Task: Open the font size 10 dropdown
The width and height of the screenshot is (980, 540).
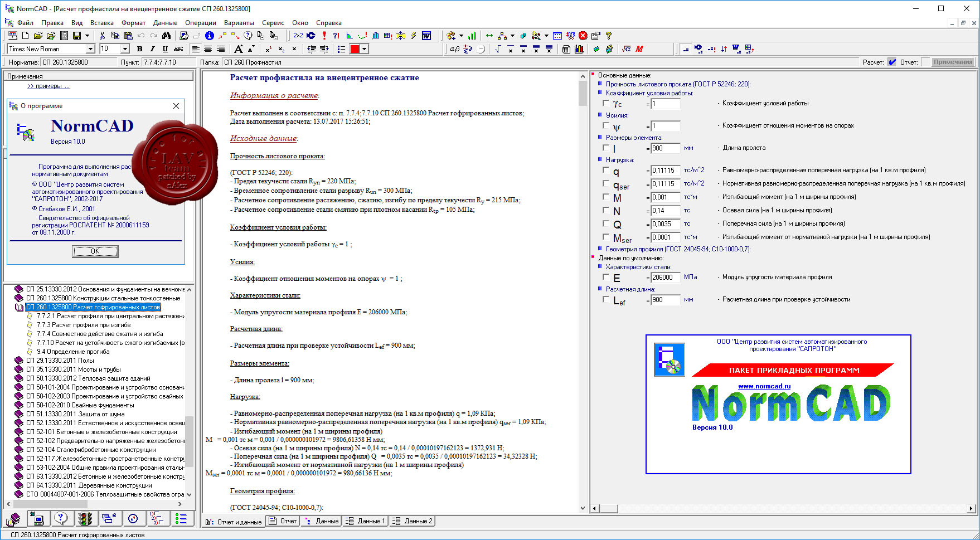Action: tap(125, 49)
